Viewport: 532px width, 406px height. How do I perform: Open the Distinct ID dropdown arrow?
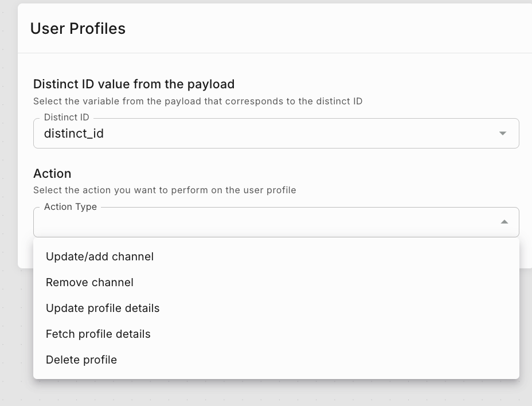503,134
